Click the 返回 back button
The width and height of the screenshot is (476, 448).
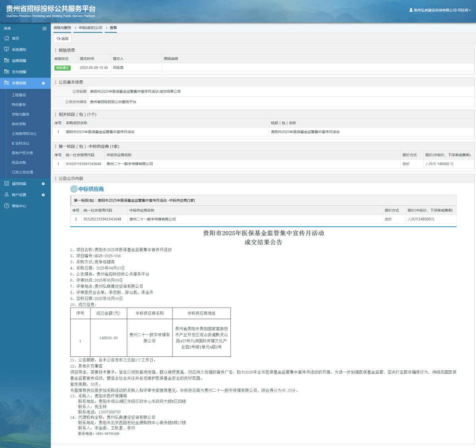coord(63,38)
